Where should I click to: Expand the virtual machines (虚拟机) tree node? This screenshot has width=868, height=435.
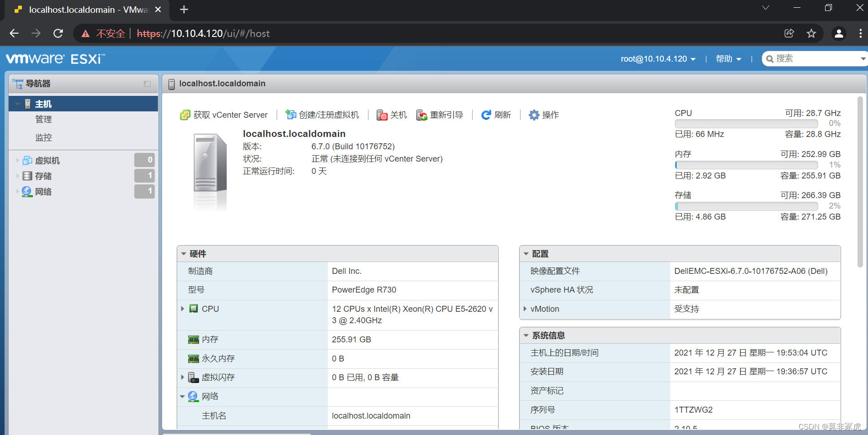click(17, 160)
